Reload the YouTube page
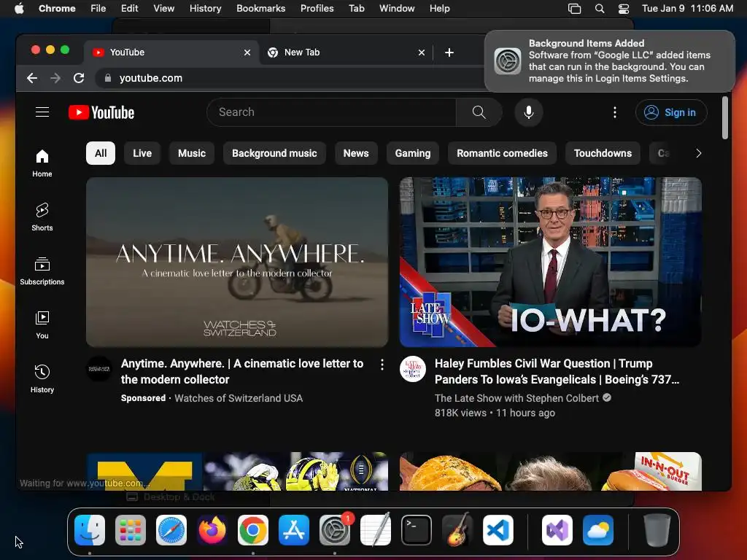Image resolution: width=747 pixels, height=560 pixels. click(x=79, y=78)
